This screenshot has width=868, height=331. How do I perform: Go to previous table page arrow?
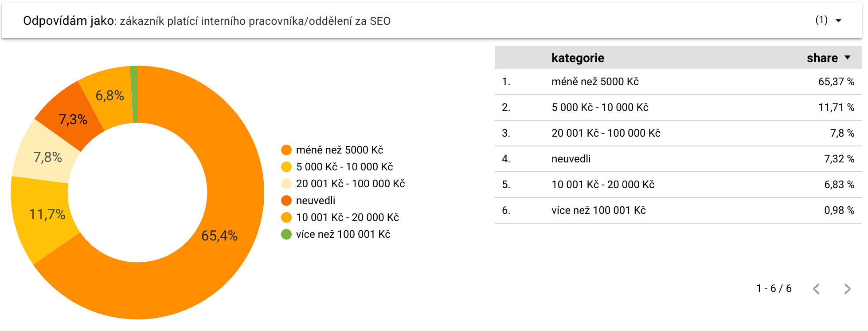[x=816, y=289]
